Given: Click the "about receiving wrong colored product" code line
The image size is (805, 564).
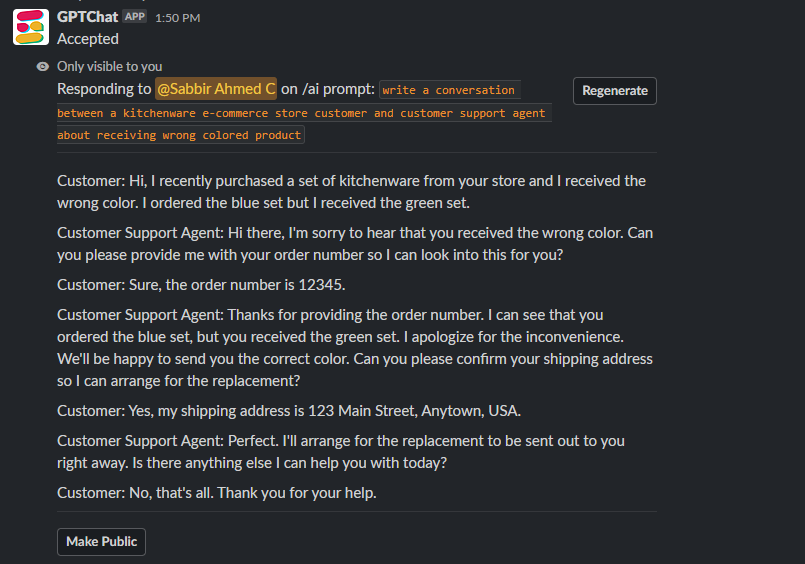Looking at the screenshot, I should click(x=180, y=135).
